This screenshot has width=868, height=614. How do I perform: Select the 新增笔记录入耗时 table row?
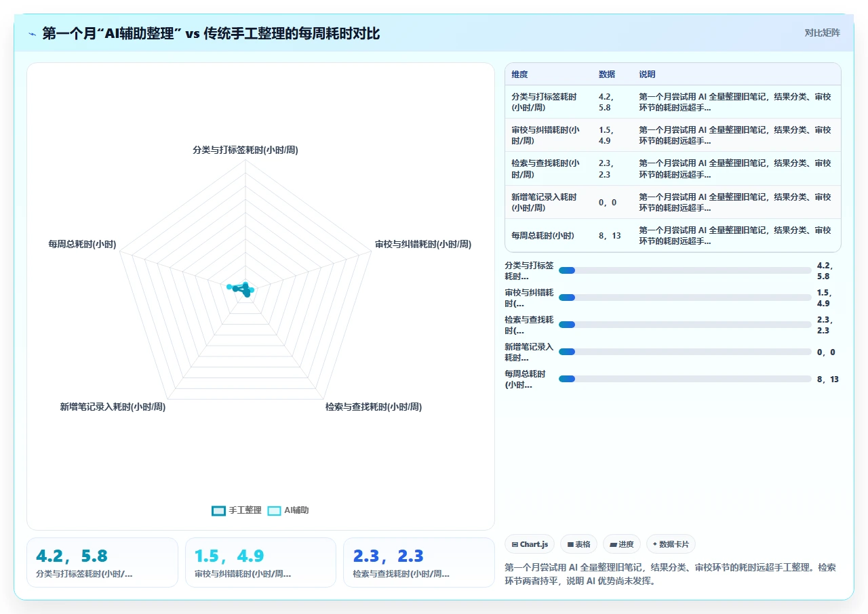(x=673, y=202)
